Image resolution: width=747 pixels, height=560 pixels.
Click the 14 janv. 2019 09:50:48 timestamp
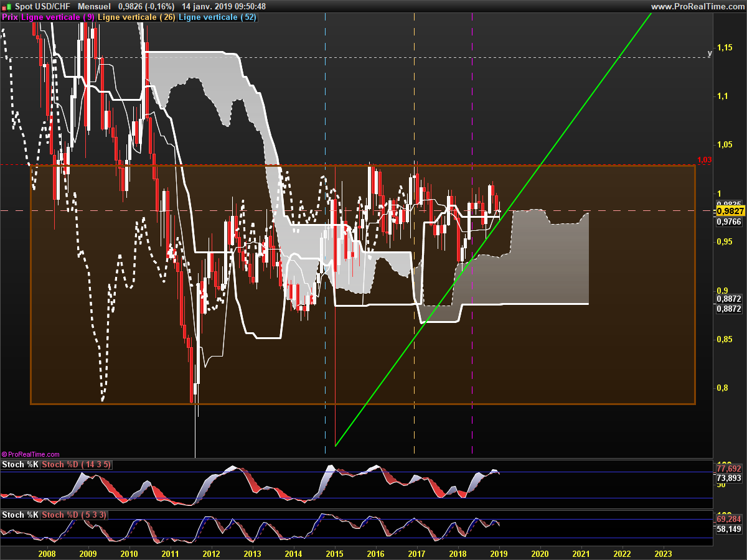coord(225,6)
